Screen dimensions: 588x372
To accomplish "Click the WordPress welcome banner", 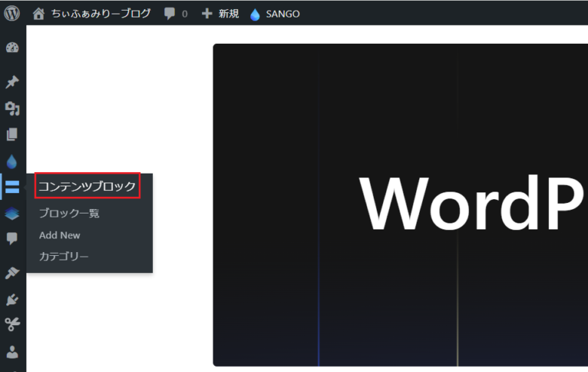I will (400, 205).
